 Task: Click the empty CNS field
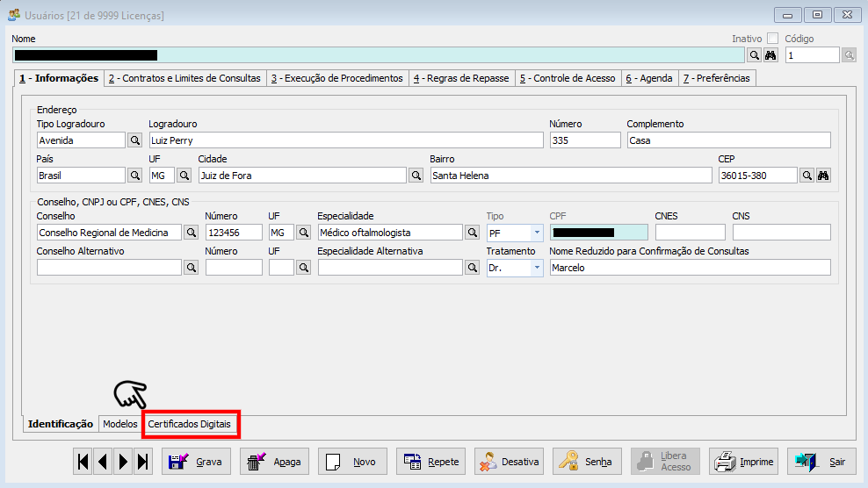coord(781,233)
